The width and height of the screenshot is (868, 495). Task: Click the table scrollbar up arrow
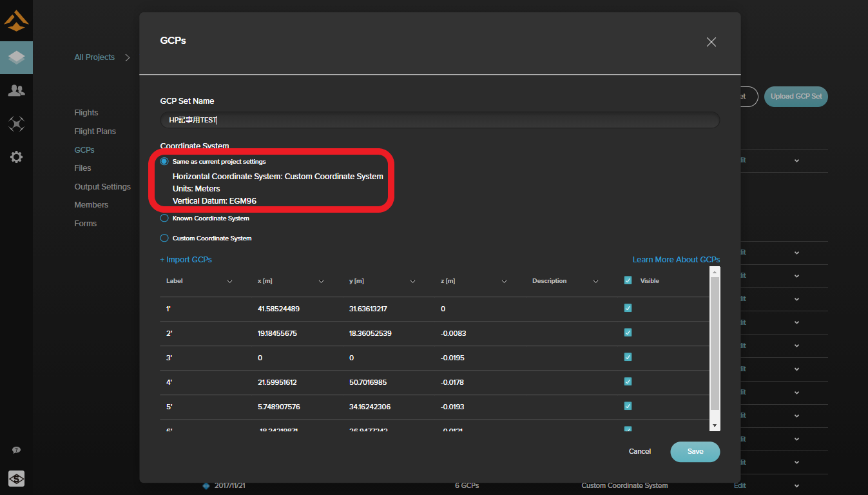[x=715, y=273]
